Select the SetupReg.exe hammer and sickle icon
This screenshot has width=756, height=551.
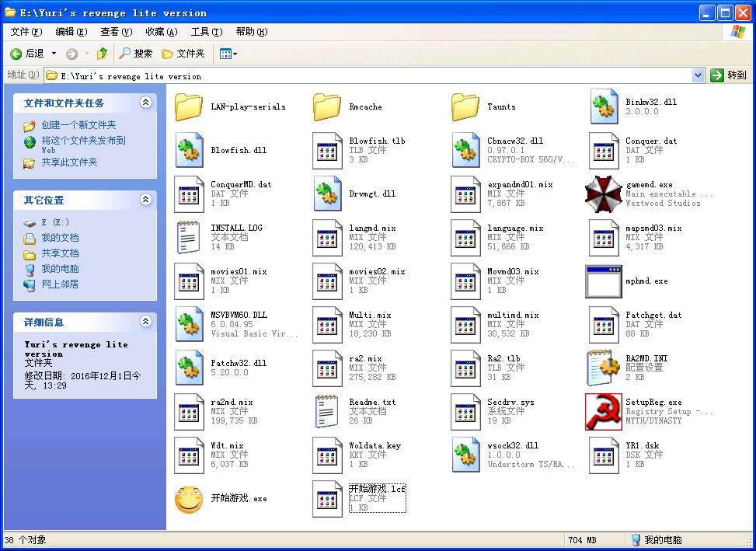pyautogui.click(x=603, y=411)
